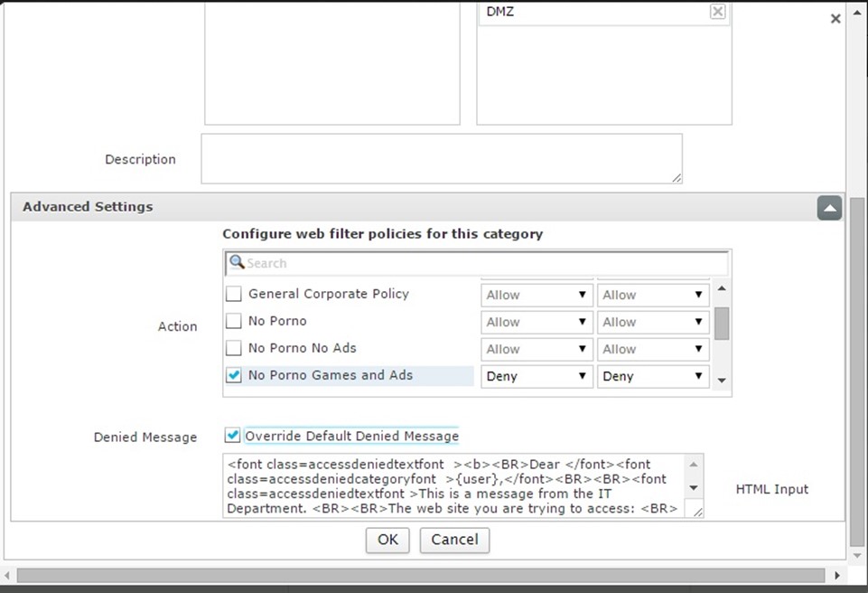Click inside the denied message HTML text area
This screenshot has width=868, height=593.
454,486
